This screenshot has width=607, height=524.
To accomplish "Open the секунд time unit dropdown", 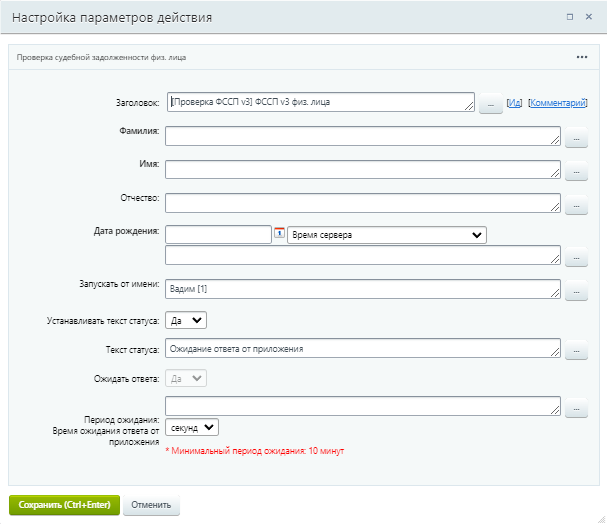I will [192, 427].
